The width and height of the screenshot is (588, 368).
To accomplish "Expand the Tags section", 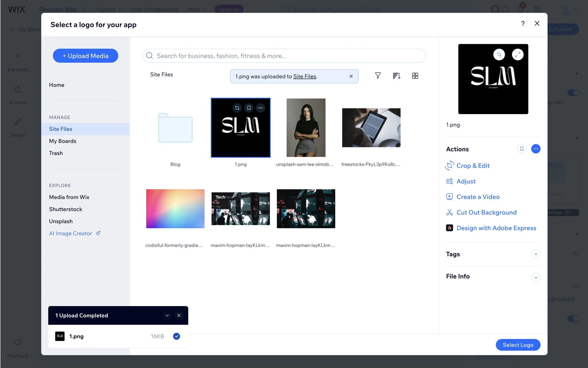I will click(x=536, y=254).
